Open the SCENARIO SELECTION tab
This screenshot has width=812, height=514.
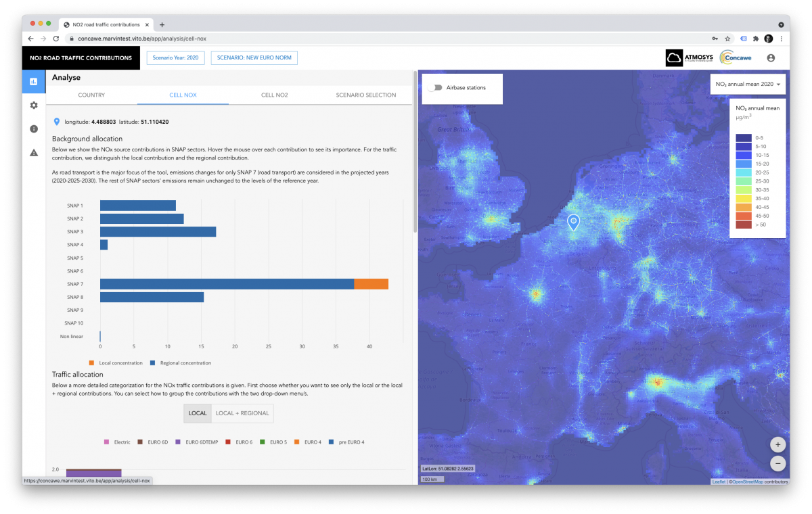[365, 95]
